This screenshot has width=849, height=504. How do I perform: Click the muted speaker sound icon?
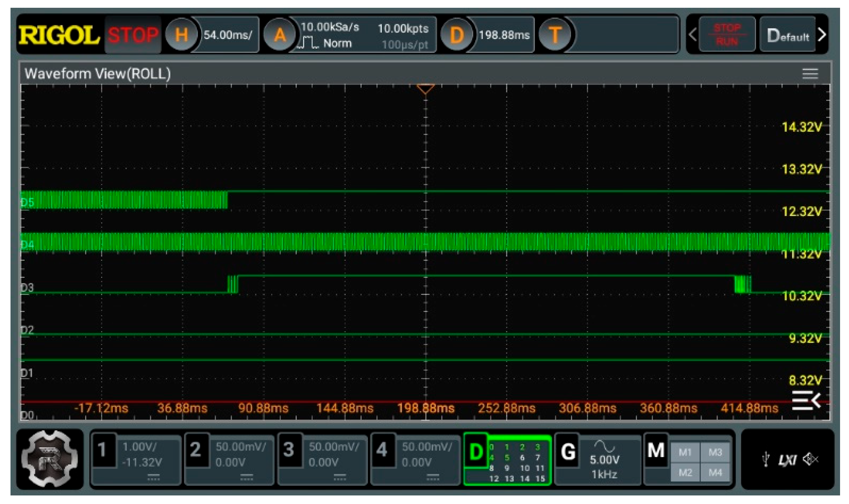810,459
